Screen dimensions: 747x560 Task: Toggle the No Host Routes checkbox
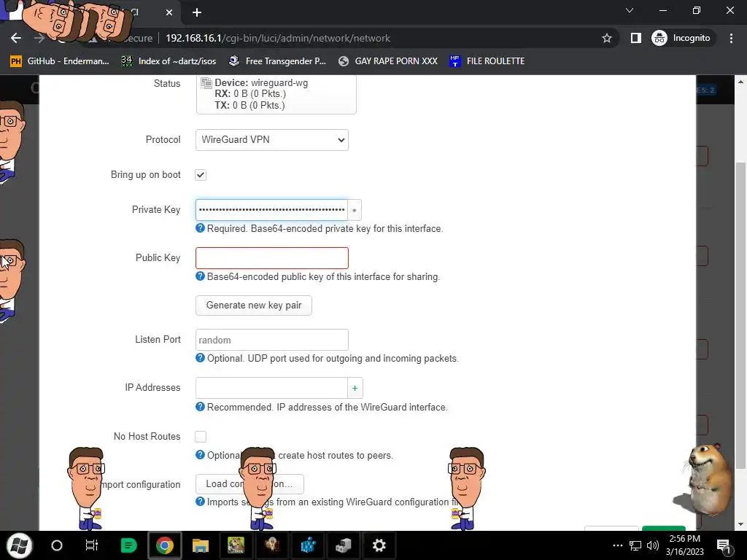pos(201,437)
